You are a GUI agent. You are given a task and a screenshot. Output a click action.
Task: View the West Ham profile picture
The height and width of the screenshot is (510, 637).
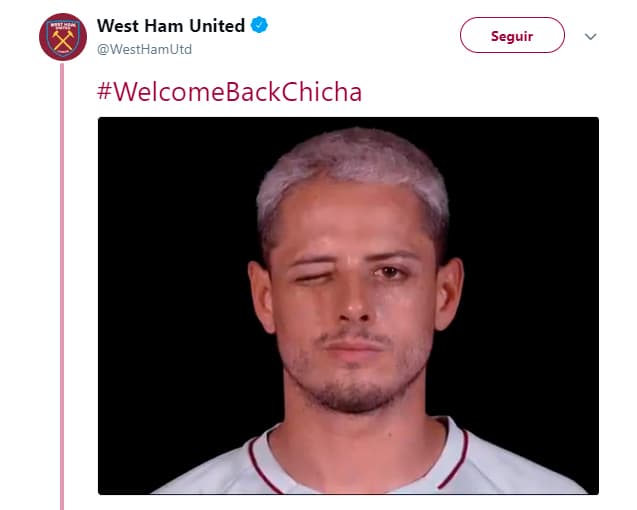point(63,37)
